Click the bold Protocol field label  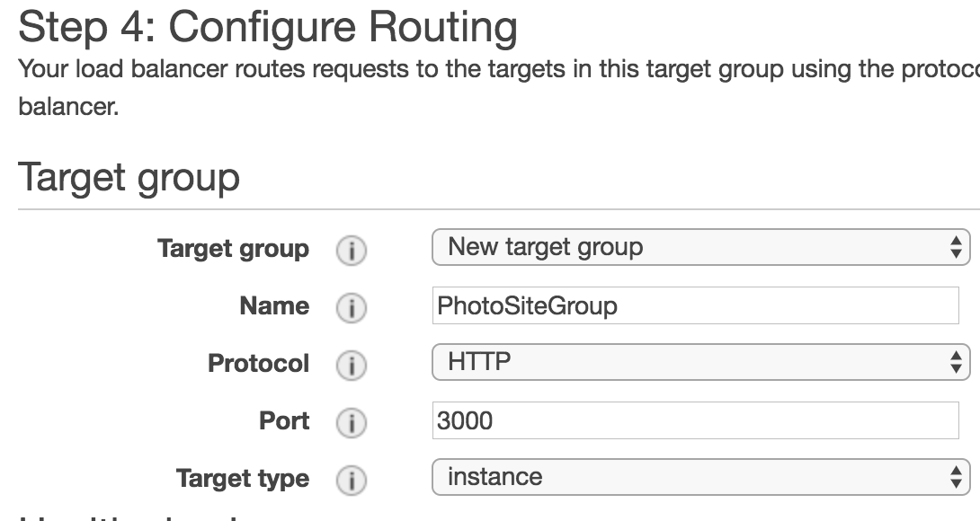(258, 364)
